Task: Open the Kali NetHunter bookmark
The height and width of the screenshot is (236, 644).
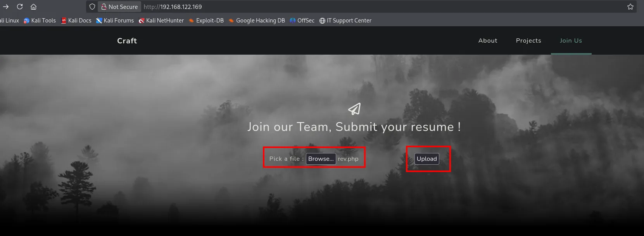Action: pos(161,21)
